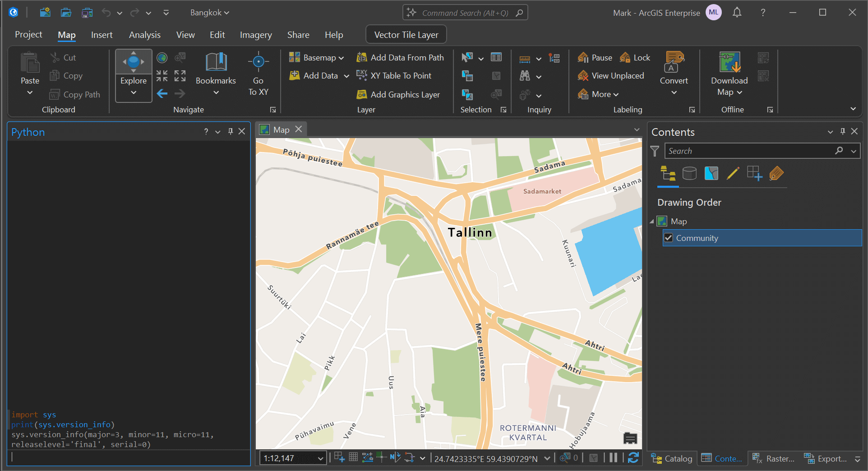Click the Python input prompt line
Image resolution: width=868 pixels, height=471 pixels.
coord(129,457)
